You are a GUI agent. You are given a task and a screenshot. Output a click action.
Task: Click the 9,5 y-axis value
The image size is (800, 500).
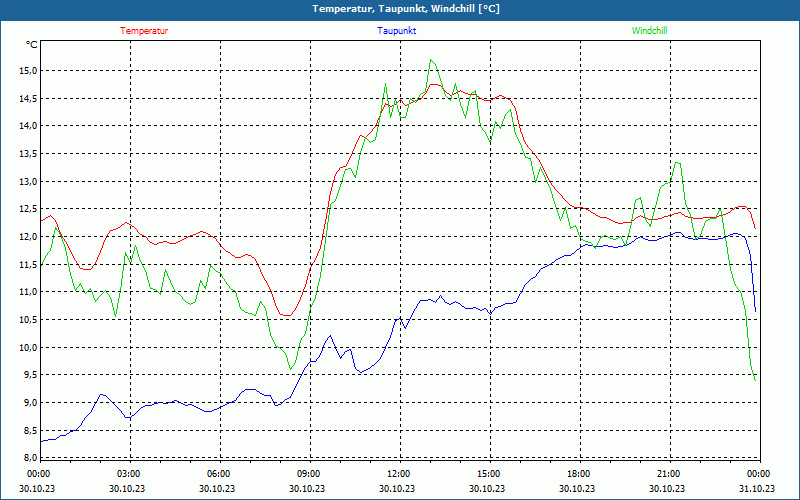click(x=30, y=375)
